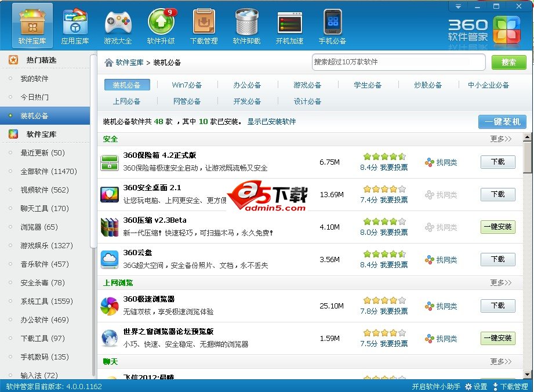Screen dimensions: 534x392
Task: Click the main list scrollbar up arrow
Action: coord(528,137)
